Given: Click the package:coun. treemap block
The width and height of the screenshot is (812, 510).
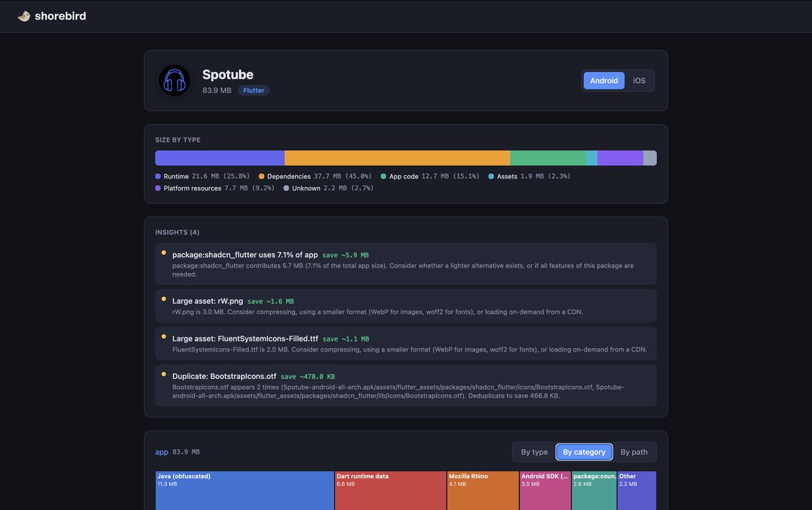Looking at the screenshot, I should pos(594,490).
